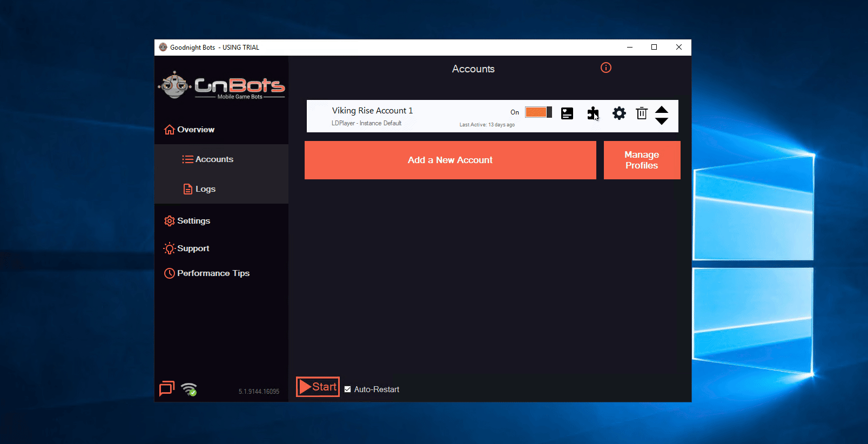Minimize the Goodnight Bots window
The height and width of the screenshot is (444, 868).
pyautogui.click(x=630, y=47)
